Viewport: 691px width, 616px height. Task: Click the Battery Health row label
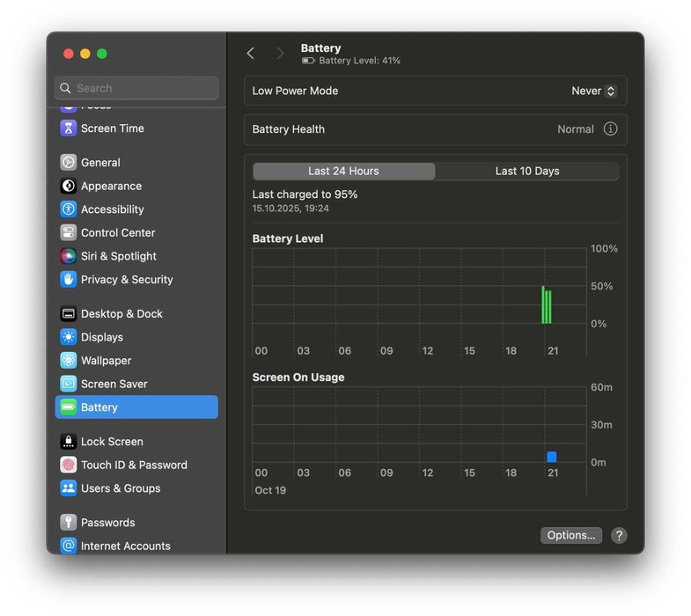[289, 129]
